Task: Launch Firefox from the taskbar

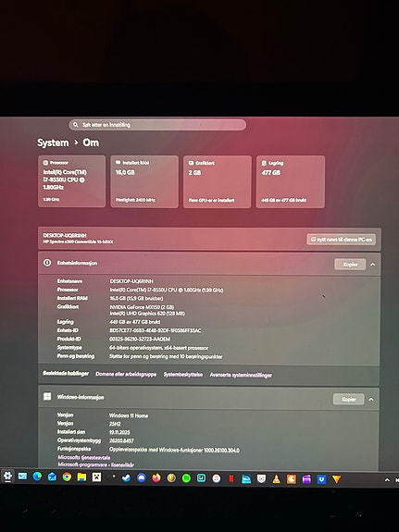Action: point(156,478)
